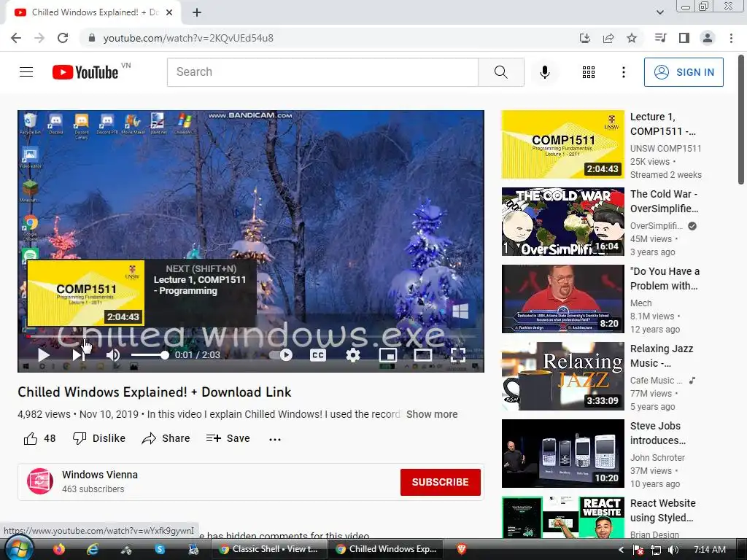Subscribe to Windows Vienna channel
Screen dimensions: 747x560
coord(440,482)
